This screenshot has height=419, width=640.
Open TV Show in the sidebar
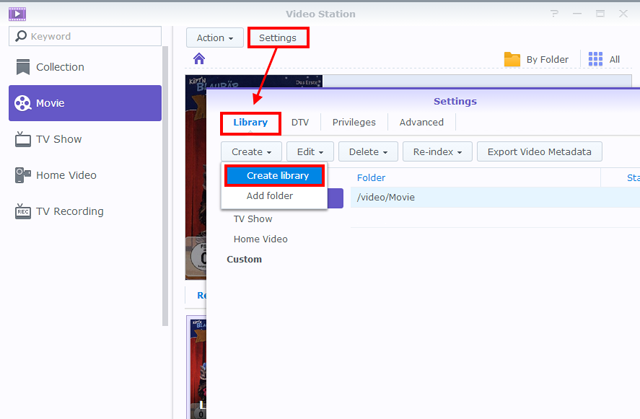point(85,139)
